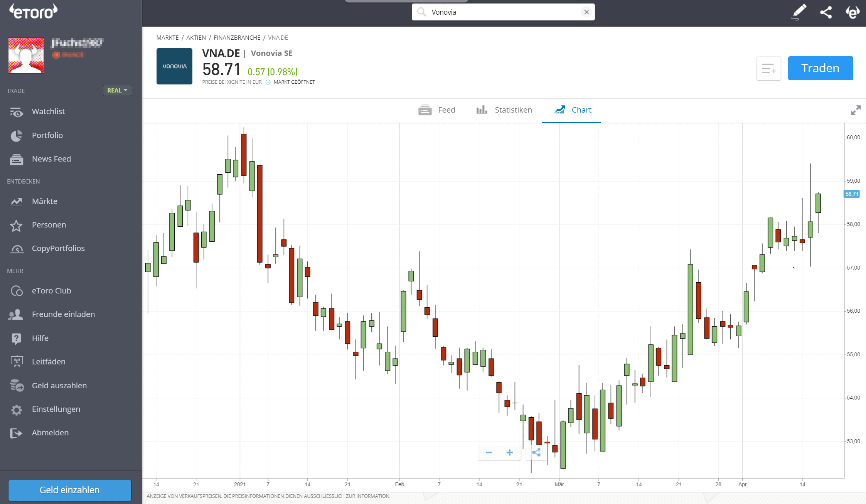Switch to the Statistiken tab
The height and width of the screenshot is (504, 866).
pyautogui.click(x=504, y=110)
